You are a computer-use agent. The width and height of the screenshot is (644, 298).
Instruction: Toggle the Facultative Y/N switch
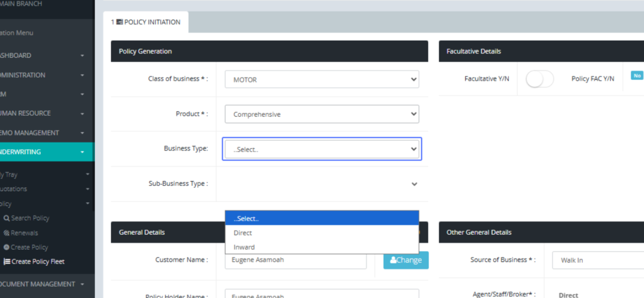coord(539,79)
